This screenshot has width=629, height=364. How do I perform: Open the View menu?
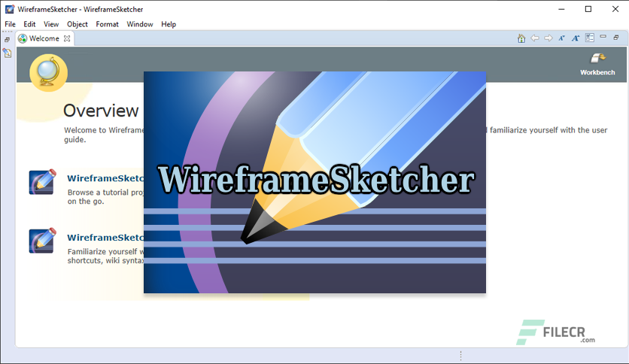51,24
